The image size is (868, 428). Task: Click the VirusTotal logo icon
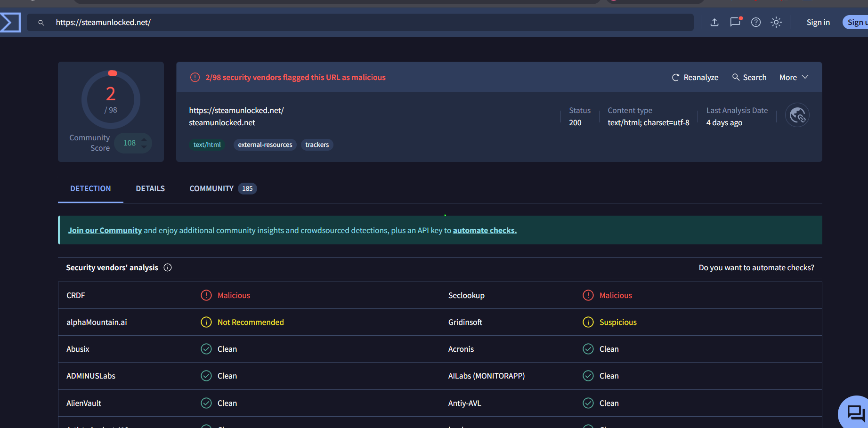[10, 22]
